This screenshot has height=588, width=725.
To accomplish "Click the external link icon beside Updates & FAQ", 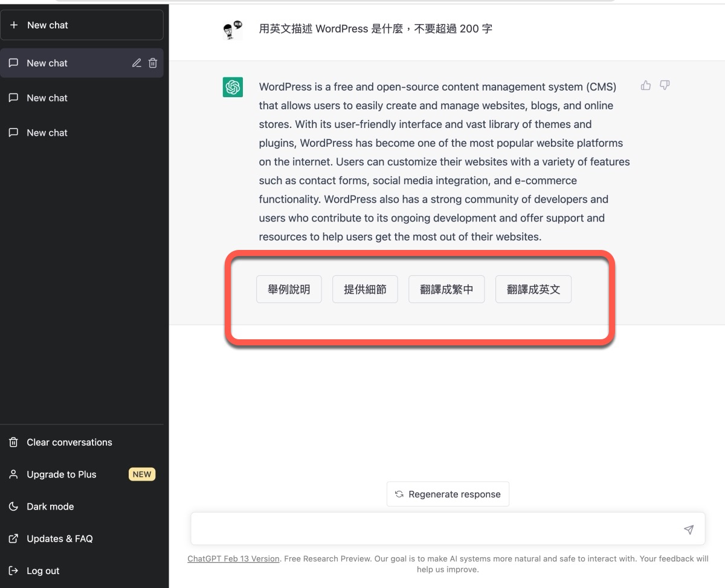I will [x=13, y=538].
